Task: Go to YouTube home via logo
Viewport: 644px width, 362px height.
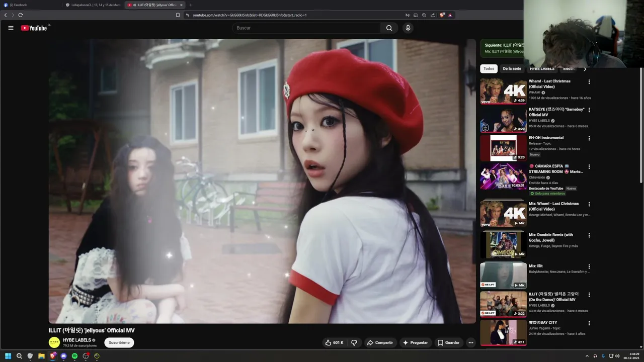Action: click(x=34, y=28)
